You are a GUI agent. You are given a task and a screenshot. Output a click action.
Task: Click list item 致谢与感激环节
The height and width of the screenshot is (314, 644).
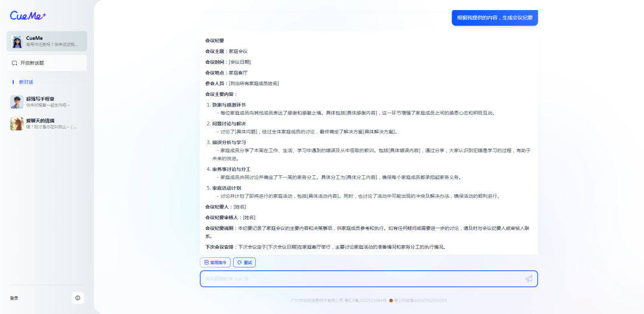click(x=229, y=105)
